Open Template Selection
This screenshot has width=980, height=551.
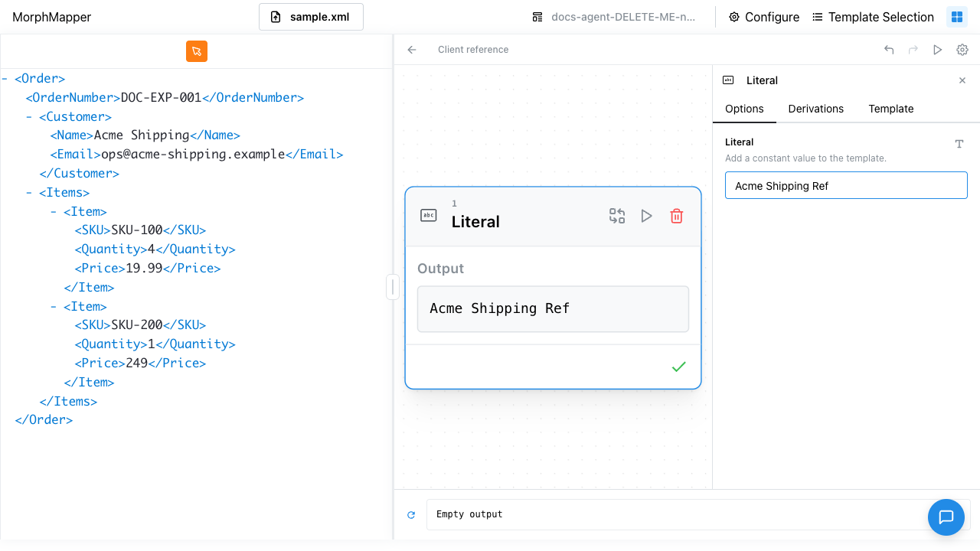click(x=873, y=17)
